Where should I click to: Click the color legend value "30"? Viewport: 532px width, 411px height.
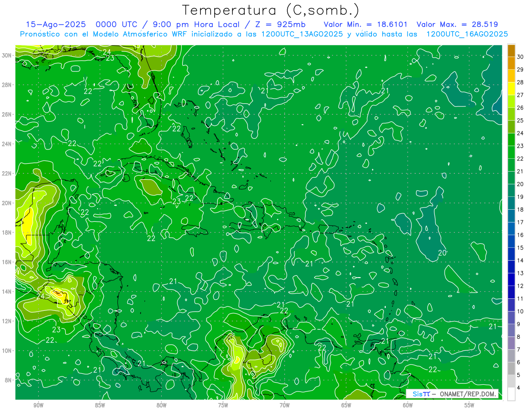(x=520, y=57)
